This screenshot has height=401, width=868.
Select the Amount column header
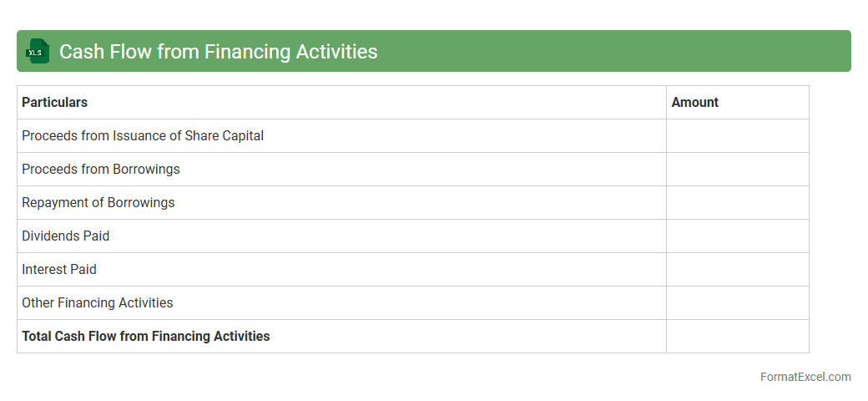[x=694, y=102]
